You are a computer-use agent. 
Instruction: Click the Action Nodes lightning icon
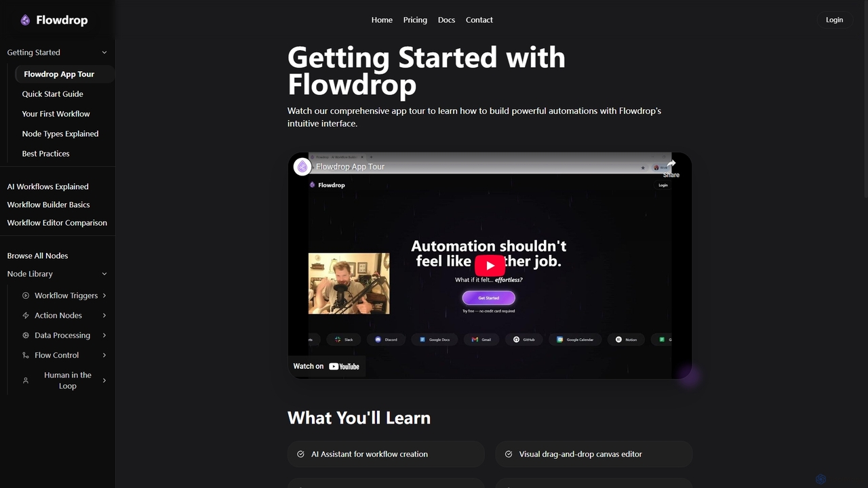tap(26, 315)
